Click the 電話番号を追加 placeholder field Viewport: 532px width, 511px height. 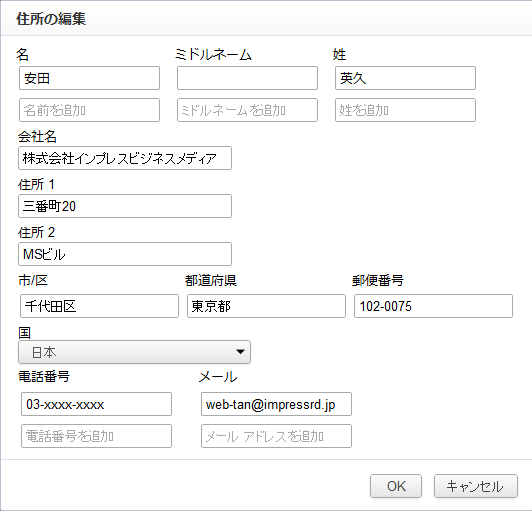coord(96,436)
